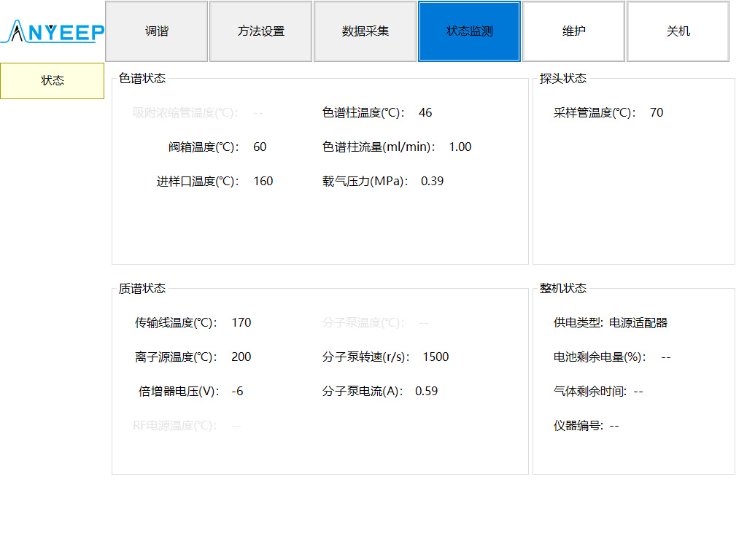Image resolution: width=747 pixels, height=560 pixels.
Task: Select the 色谱柱流量 value 1.00
Action: (460, 147)
